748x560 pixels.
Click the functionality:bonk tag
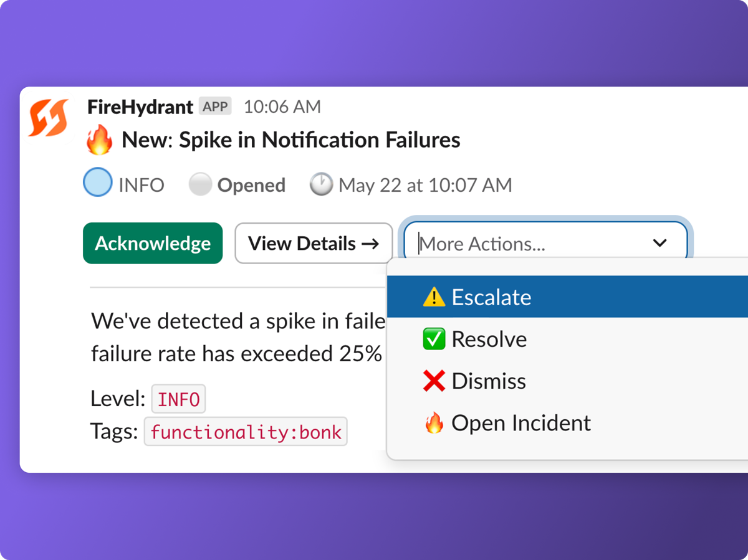246,432
